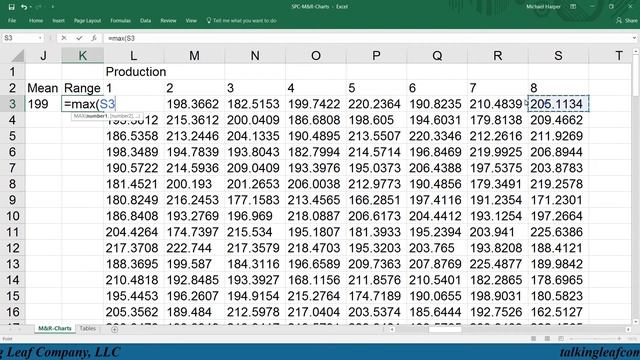
Task: Click cell value 220.2364
Action: [376, 104]
